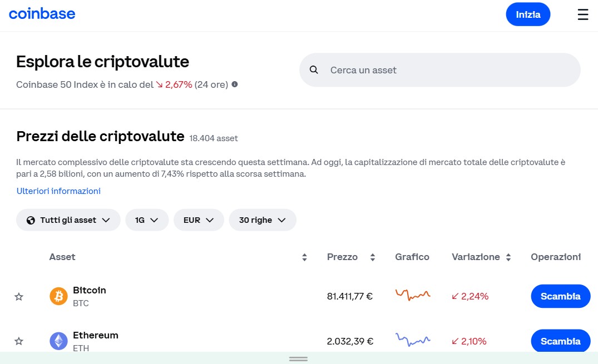Click the Ethereum price 2.032,39 €
This screenshot has width=598, height=364.
coord(350,341)
